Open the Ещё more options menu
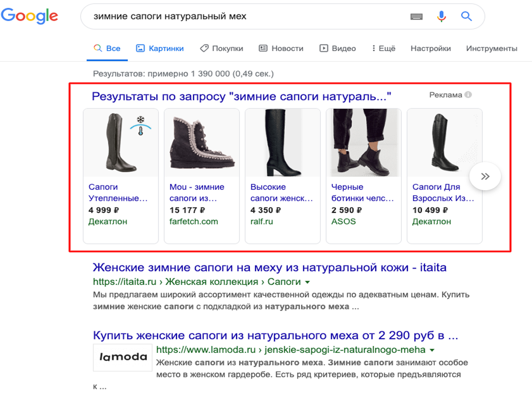The height and width of the screenshot is (397, 532). click(384, 49)
